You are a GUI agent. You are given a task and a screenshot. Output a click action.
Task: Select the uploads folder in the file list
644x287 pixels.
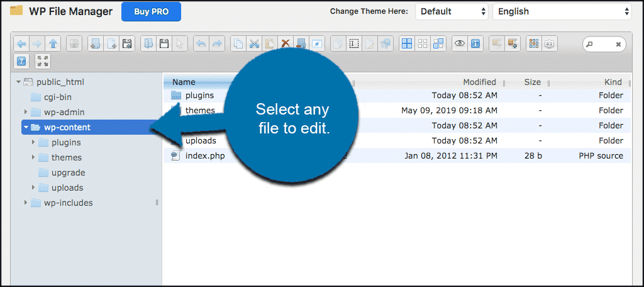coord(201,140)
